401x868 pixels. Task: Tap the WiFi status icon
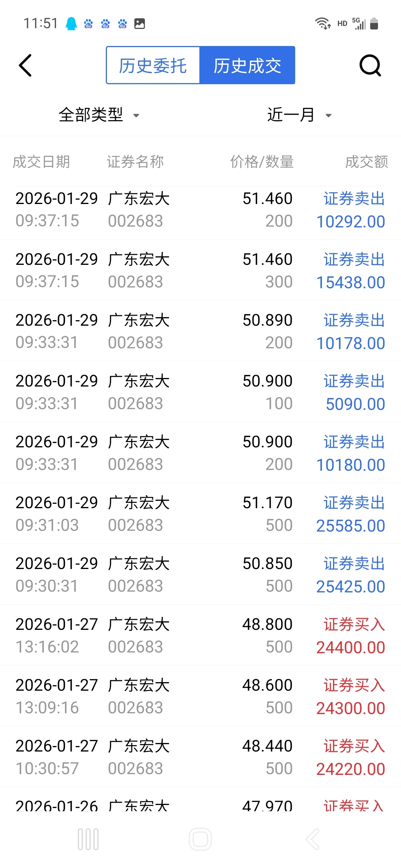322,24
